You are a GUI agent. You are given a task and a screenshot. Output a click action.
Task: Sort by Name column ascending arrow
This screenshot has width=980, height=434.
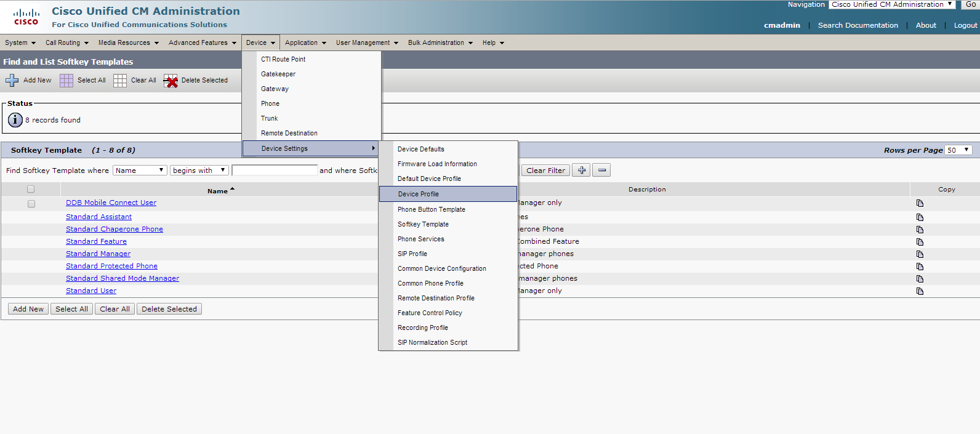pos(232,189)
